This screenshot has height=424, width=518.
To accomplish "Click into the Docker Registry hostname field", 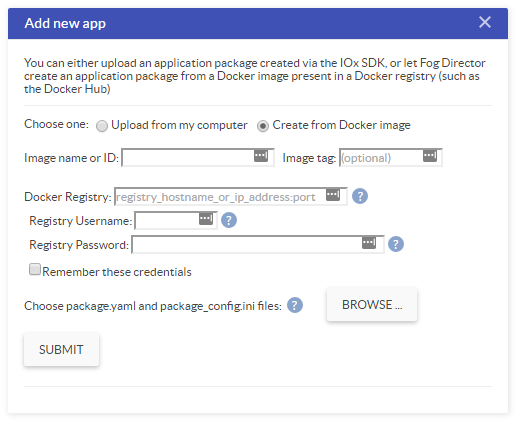I will point(231,197).
